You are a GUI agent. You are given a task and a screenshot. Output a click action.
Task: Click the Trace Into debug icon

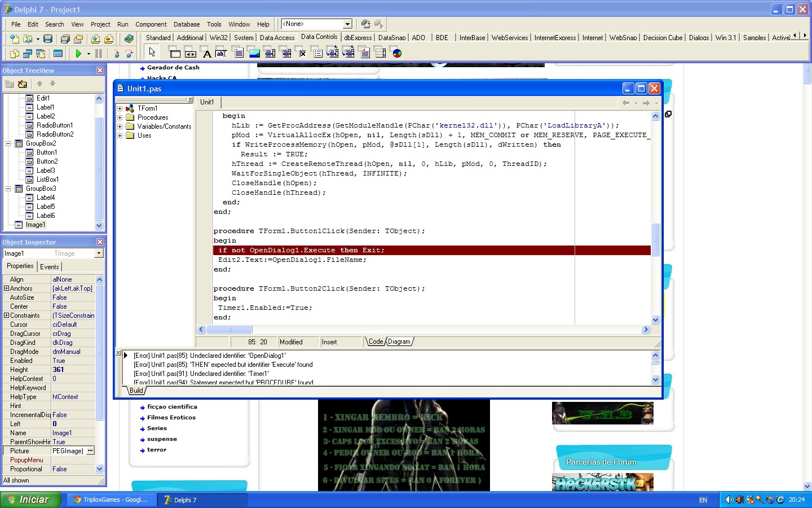pyautogui.click(x=116, y=54)
